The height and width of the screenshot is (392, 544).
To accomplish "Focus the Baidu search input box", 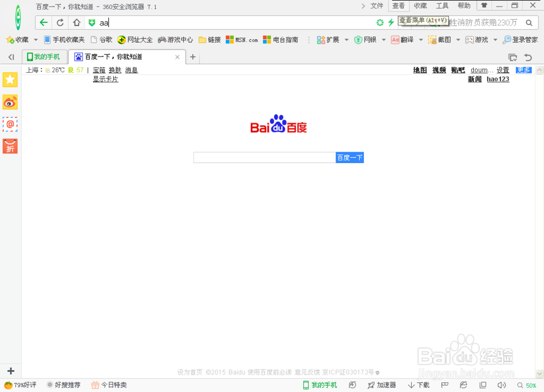I will point(264,158).
